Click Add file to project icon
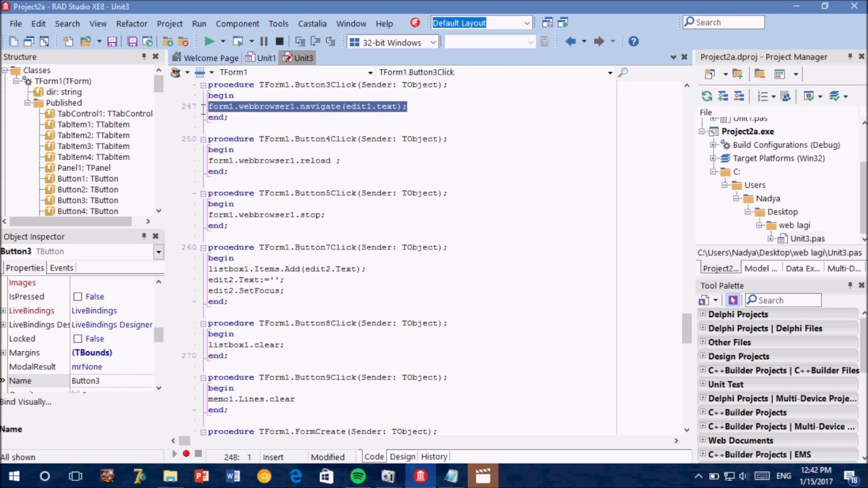The image size is (868, 488). click(x=167, y=41)
